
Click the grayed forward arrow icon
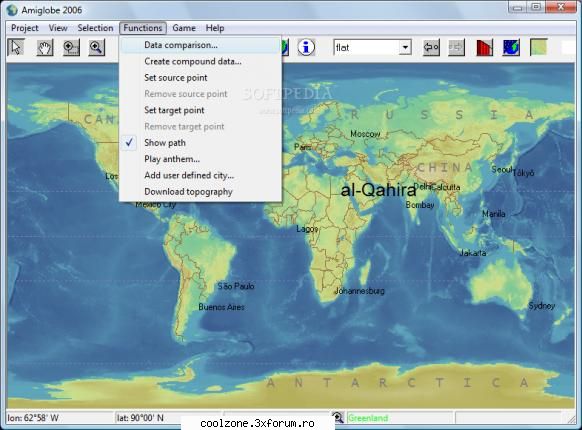click(x=456, y=48)
